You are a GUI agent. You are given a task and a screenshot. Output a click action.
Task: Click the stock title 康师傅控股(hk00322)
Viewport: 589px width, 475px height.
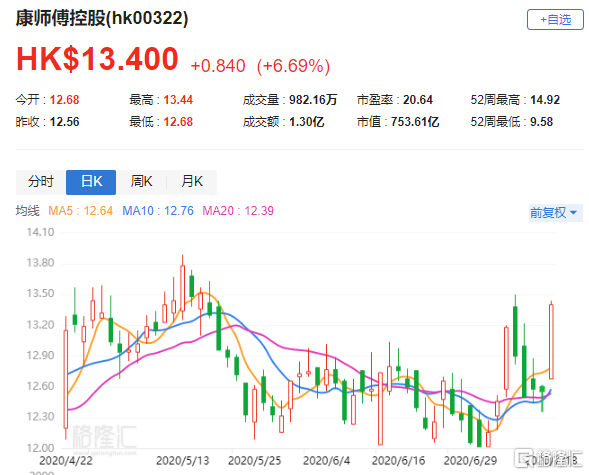(102, 18)
